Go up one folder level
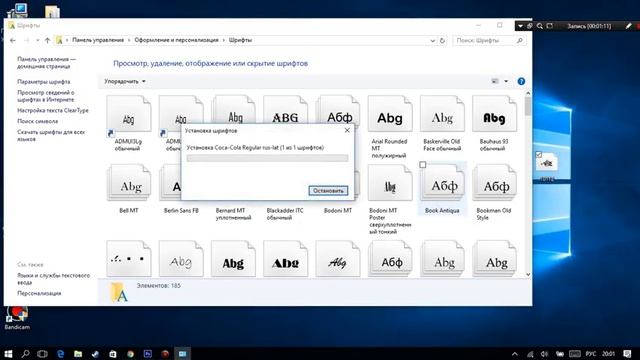This screenshot has width=640, height=360. click(x=47, y=40)
